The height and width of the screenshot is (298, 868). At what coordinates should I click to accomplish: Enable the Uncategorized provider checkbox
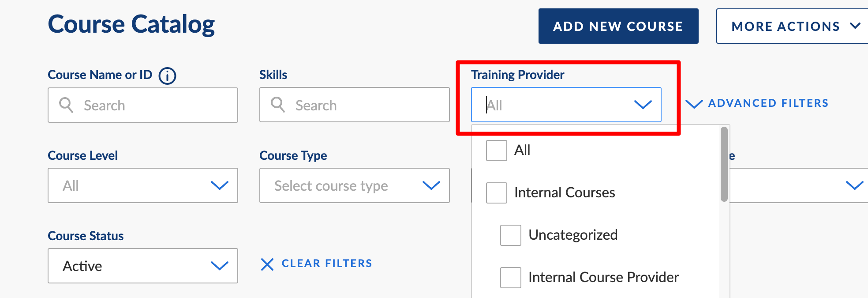[511, 235]
